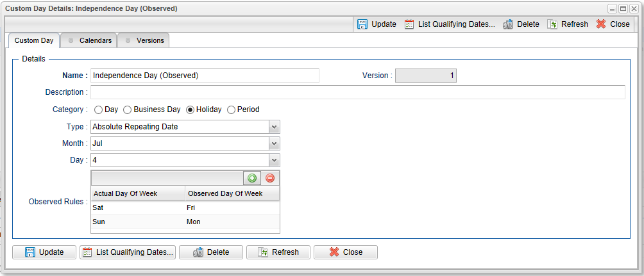This screenshot has width=644, height=276.
Task: Switch to the Calendars tab
Action: [89, 40]
